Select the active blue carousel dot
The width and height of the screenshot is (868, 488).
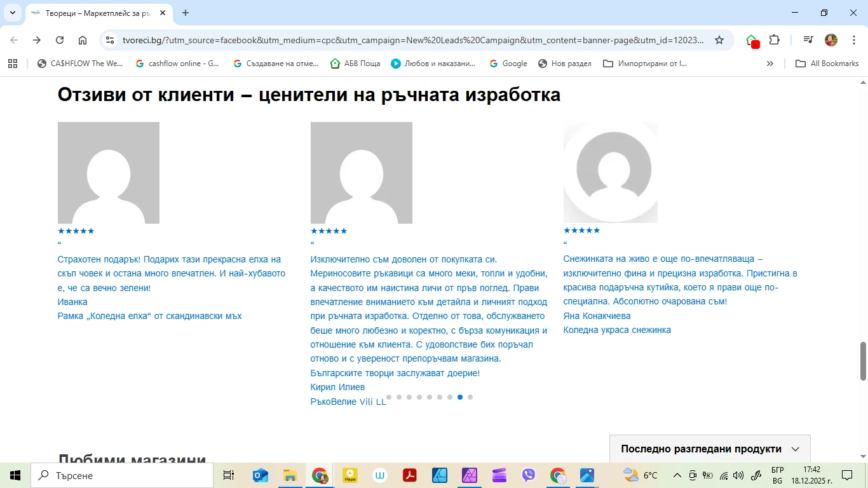coord(460,397)
